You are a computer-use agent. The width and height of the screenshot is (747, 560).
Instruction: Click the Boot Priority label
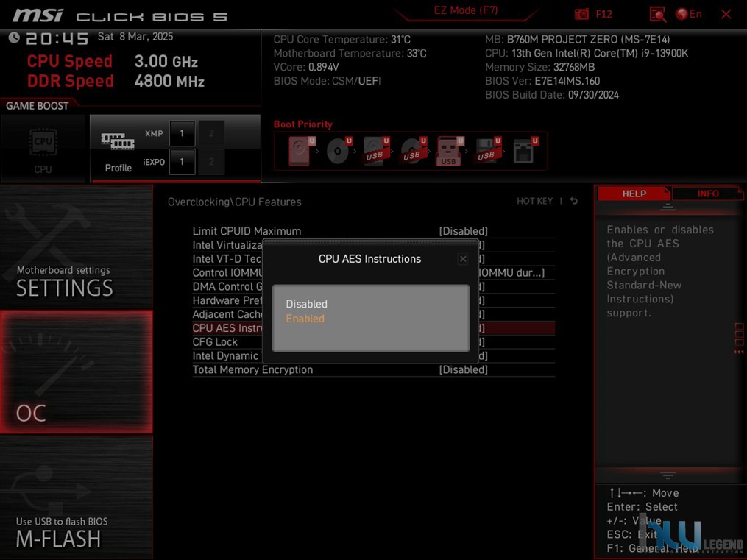click(x=303, y=124)
